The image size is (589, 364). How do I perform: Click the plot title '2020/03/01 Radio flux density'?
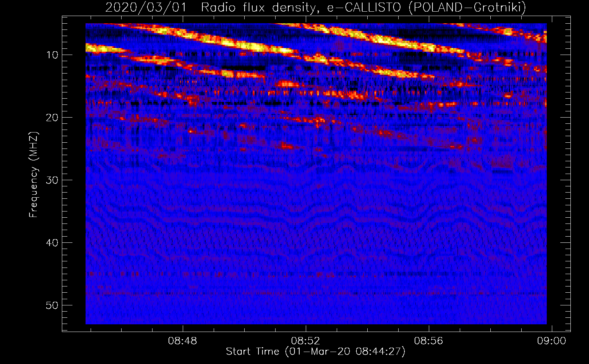point(316,7)
